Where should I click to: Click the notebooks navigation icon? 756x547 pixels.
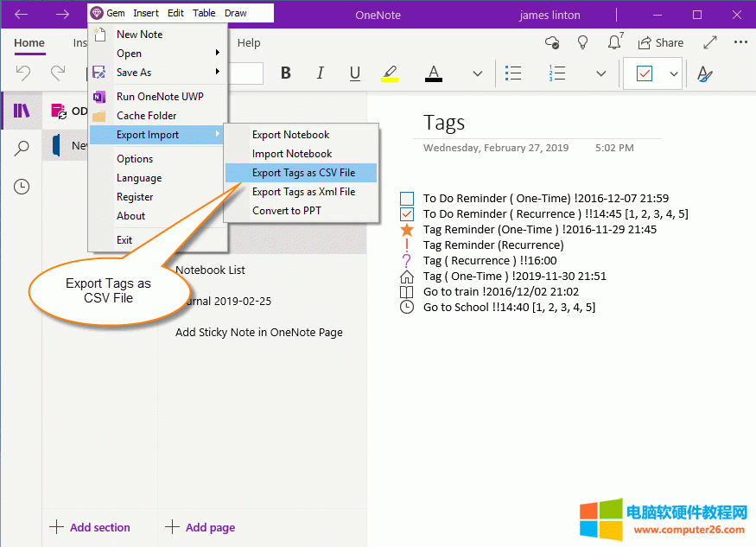click(22, 111)
